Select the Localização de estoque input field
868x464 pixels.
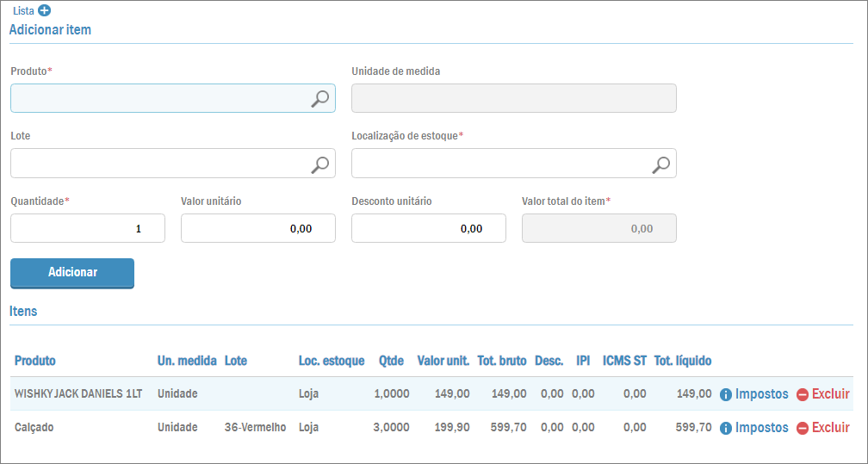(x=501, y=164)
